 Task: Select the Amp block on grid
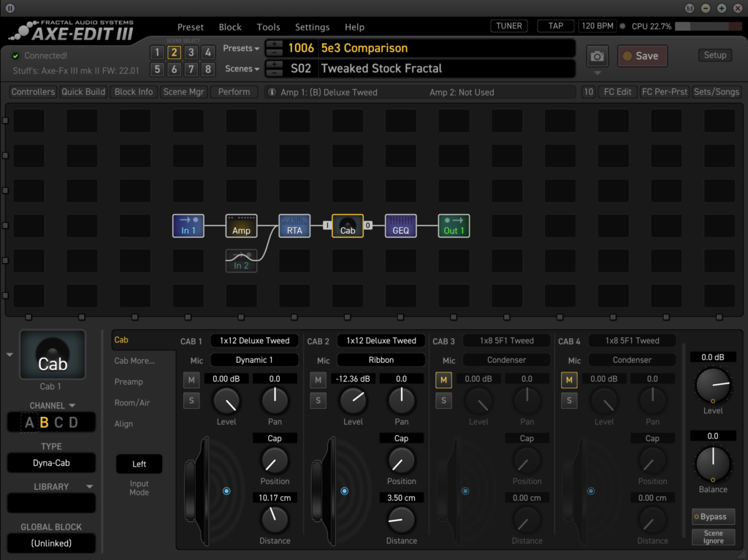(x=241, y=226)
